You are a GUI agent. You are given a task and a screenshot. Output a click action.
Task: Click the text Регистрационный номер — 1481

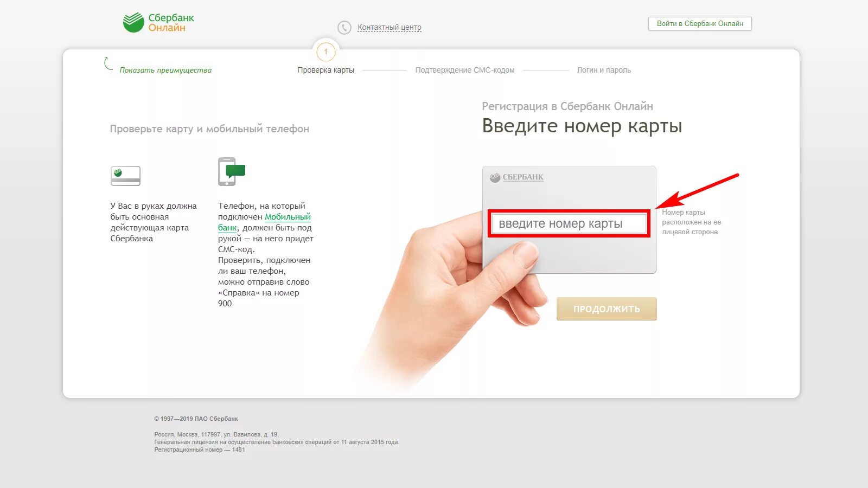coord(200,450)
